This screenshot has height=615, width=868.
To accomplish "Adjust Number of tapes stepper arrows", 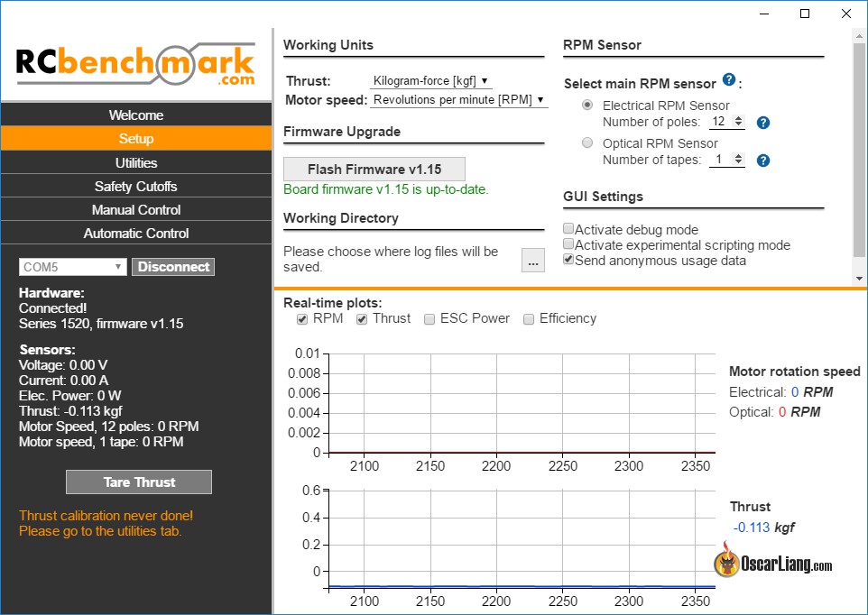I will pyautogui.click(x=738, y=160).
